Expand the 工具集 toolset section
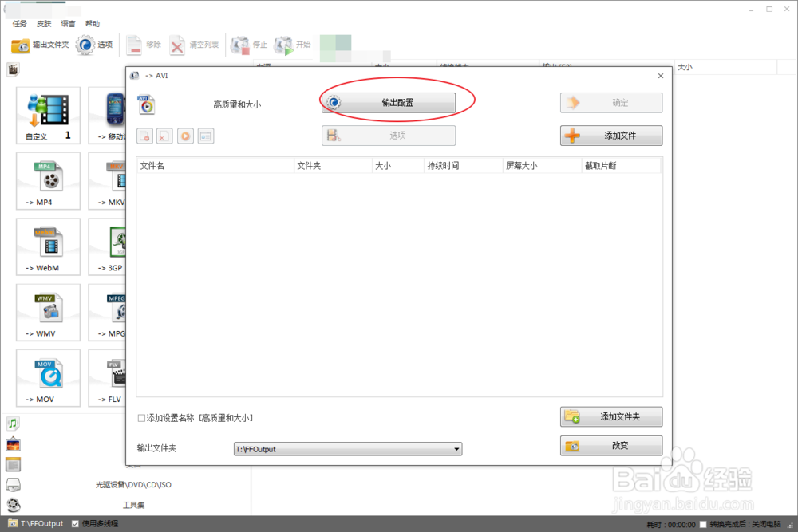 click(x=133, y=505)
